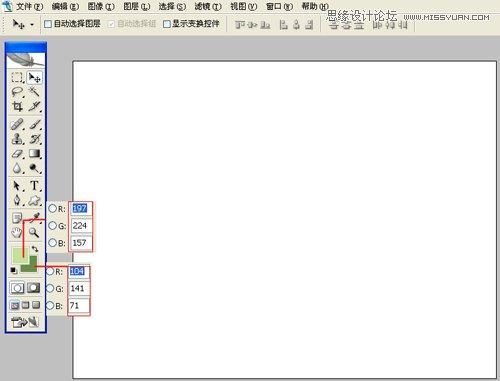Select the Horizontal Type tool

click(34, 186)
